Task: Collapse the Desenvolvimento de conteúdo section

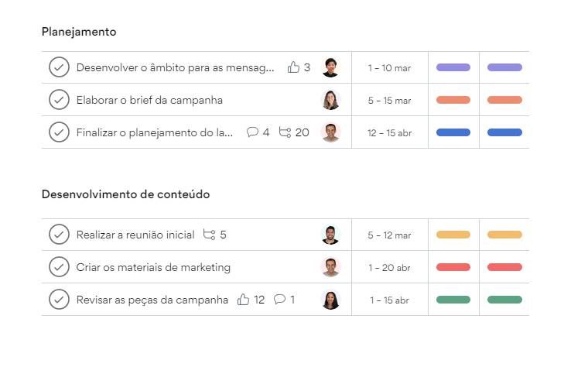Action: click(125, 194)
